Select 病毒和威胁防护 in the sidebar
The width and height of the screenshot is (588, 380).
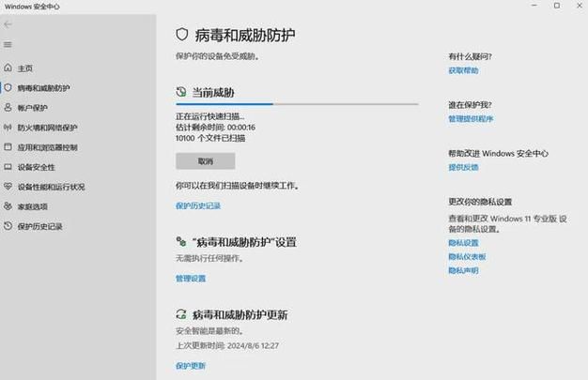pos(43,88)
